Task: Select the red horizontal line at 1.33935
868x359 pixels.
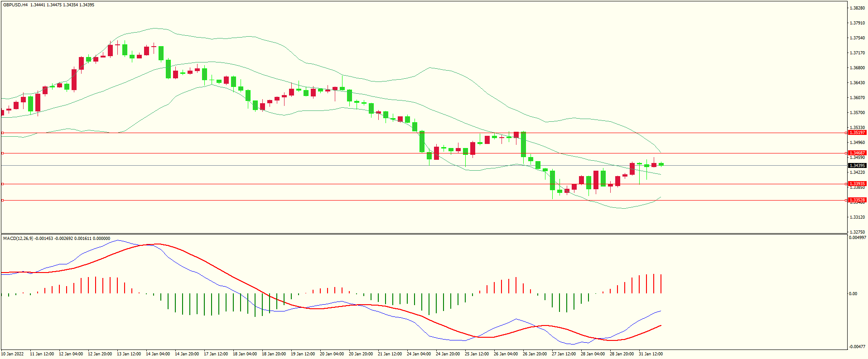Action: (x=424, y=184)
